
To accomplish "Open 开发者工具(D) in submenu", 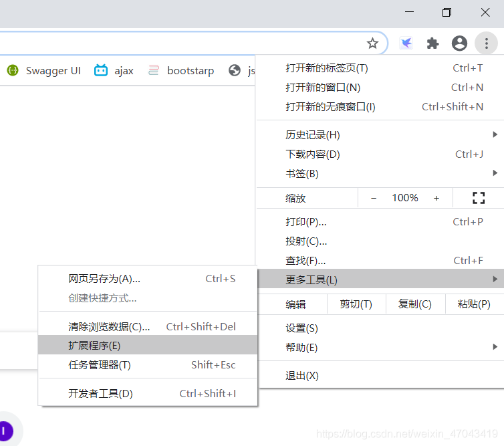I will tap(148, 394).
